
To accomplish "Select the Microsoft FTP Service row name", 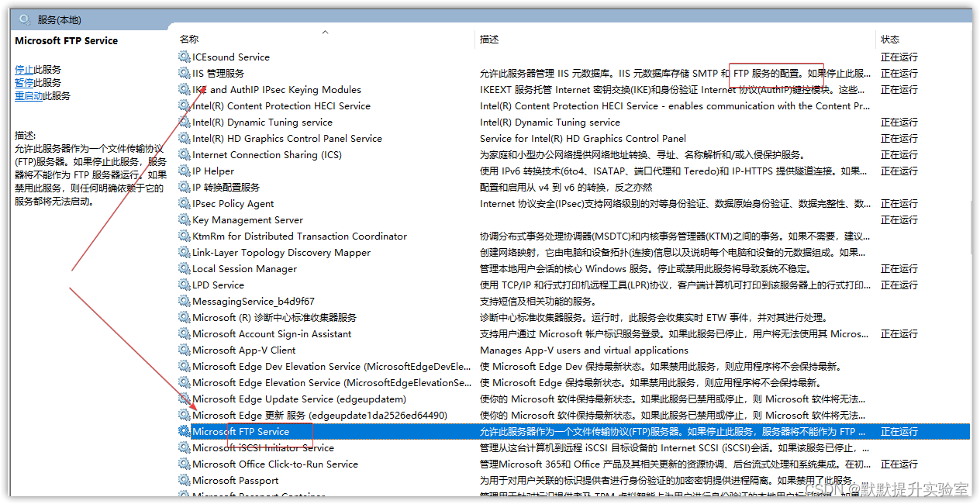I will (x=240, y=431).
